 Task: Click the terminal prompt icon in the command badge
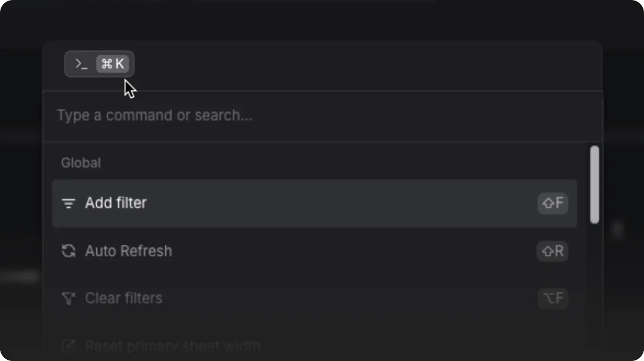pyautogui.click(x=81, y=64)
